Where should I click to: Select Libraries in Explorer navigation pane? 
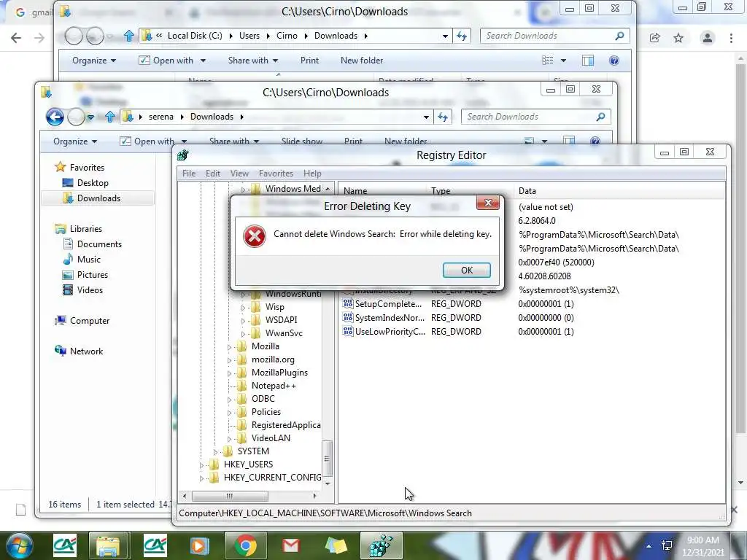[86, 228]
